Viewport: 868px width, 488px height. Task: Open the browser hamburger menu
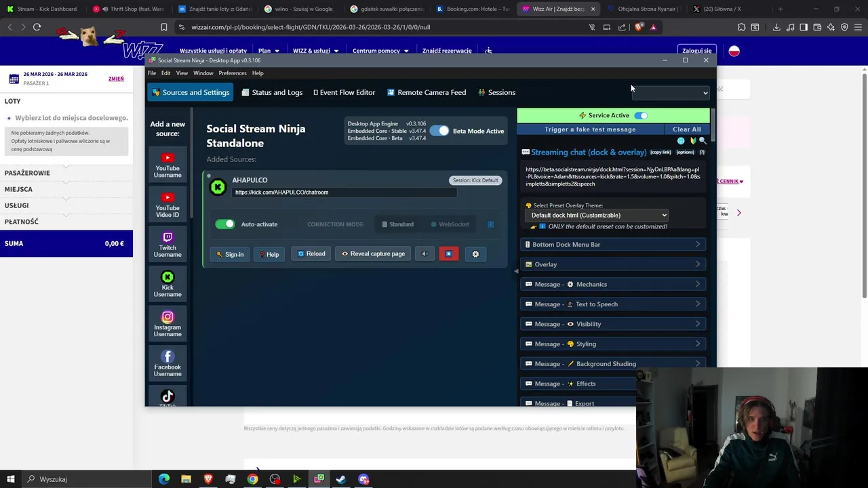pyautogui.click(x=858, y=27)
